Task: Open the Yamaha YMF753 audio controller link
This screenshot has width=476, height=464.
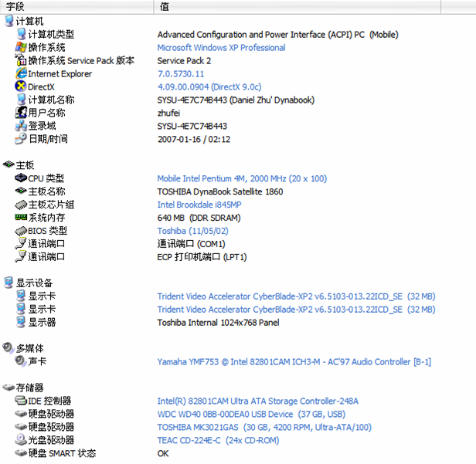Action: pos(294,362)
